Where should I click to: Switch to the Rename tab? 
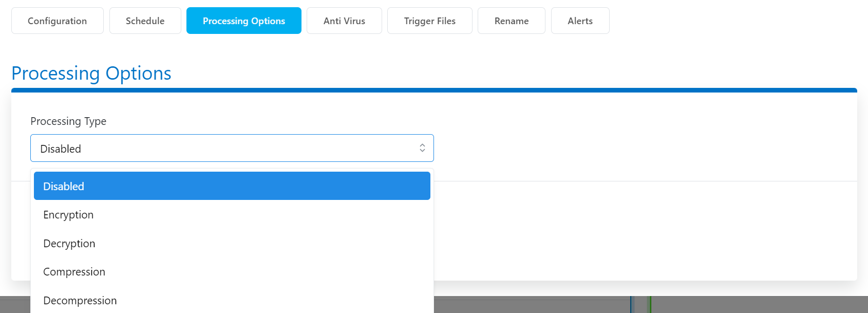coord(511,21)
